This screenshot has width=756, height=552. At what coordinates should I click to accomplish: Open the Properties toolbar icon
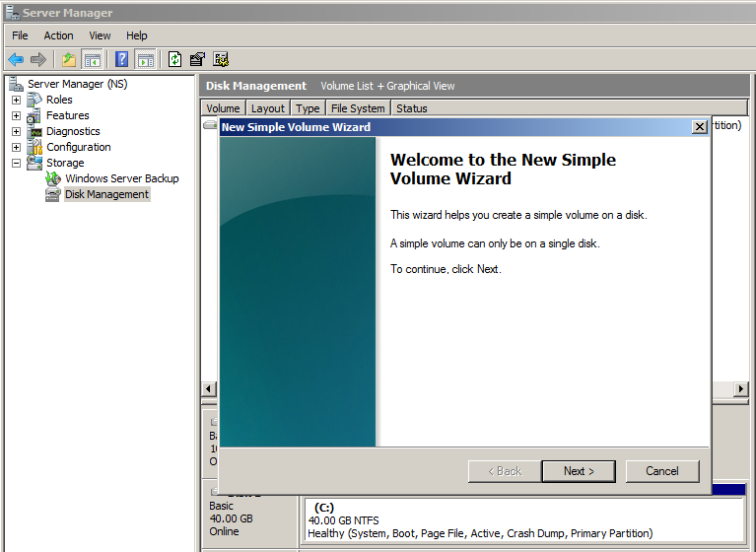[197, 60]
